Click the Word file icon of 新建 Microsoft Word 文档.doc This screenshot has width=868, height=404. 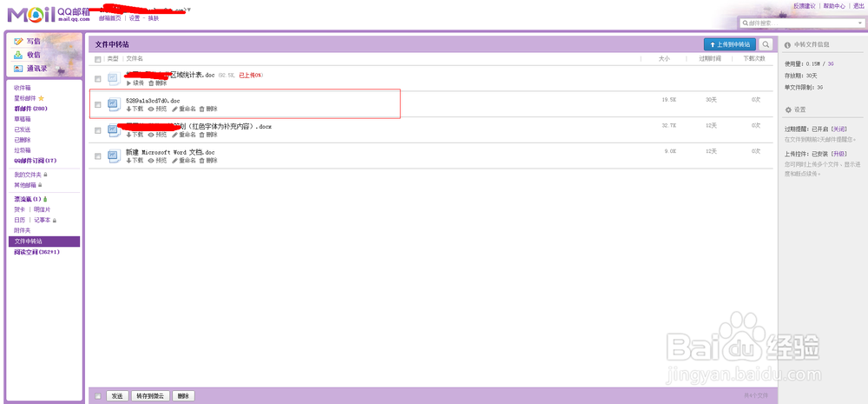pyautogui.click(x=114, y=156)
